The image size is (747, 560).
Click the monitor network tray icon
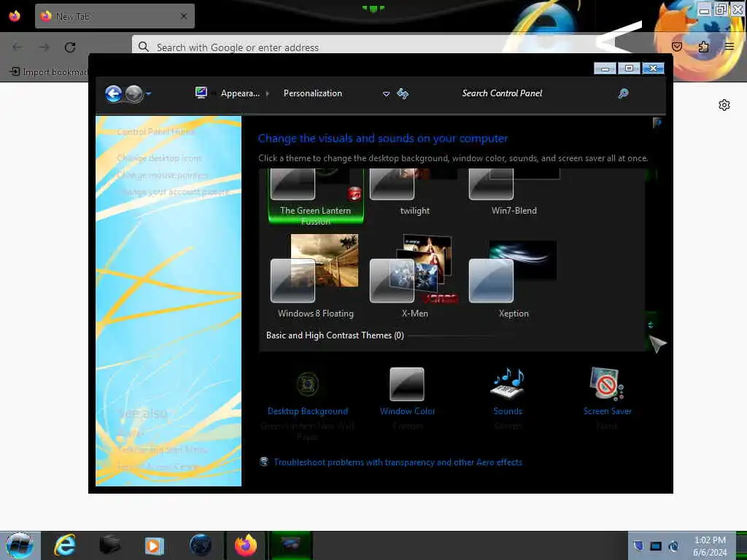tap(656, 546)
